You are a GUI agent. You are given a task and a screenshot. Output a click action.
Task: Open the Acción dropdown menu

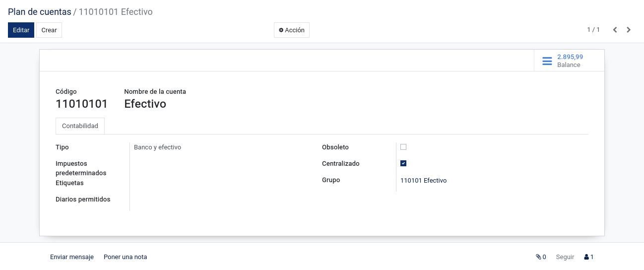(x=292, y=30)
